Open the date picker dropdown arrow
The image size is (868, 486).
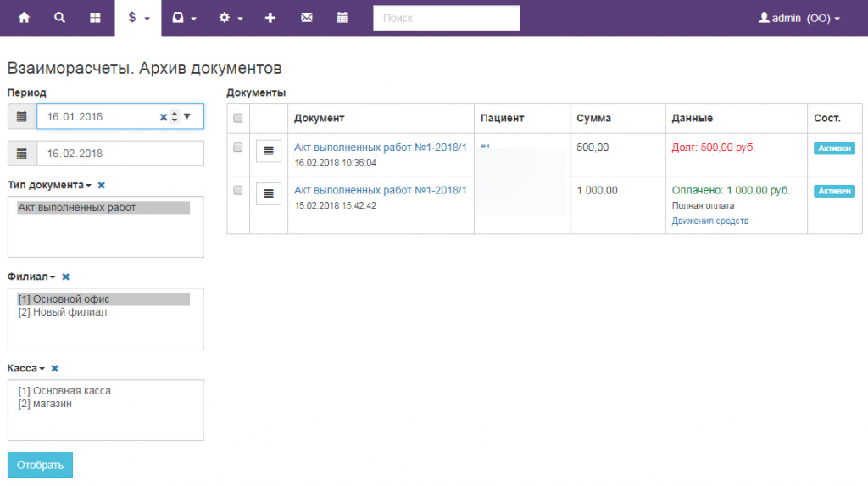click(187, 116)
